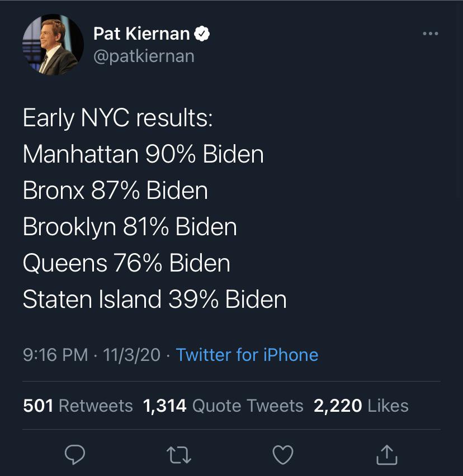Click the "Early NYC results:" text line
Image resolution: width=463 pixels, height=476 pixels.
click(117, 118)
